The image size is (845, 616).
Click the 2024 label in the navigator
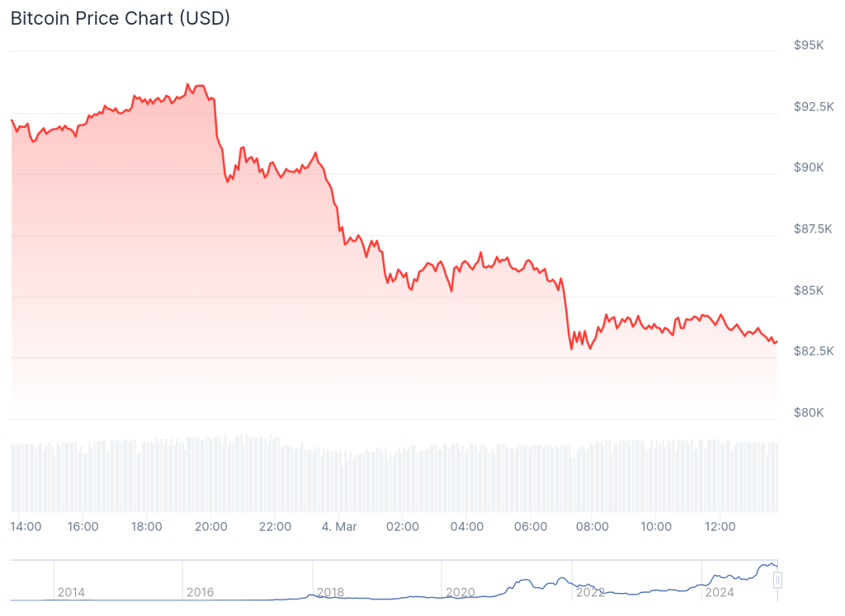click(x=719, y=592)
